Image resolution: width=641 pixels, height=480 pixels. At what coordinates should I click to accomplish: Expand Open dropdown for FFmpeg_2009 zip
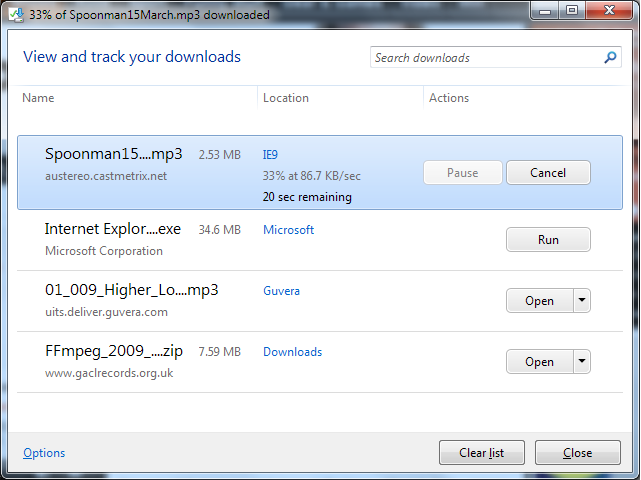(582, 361)
